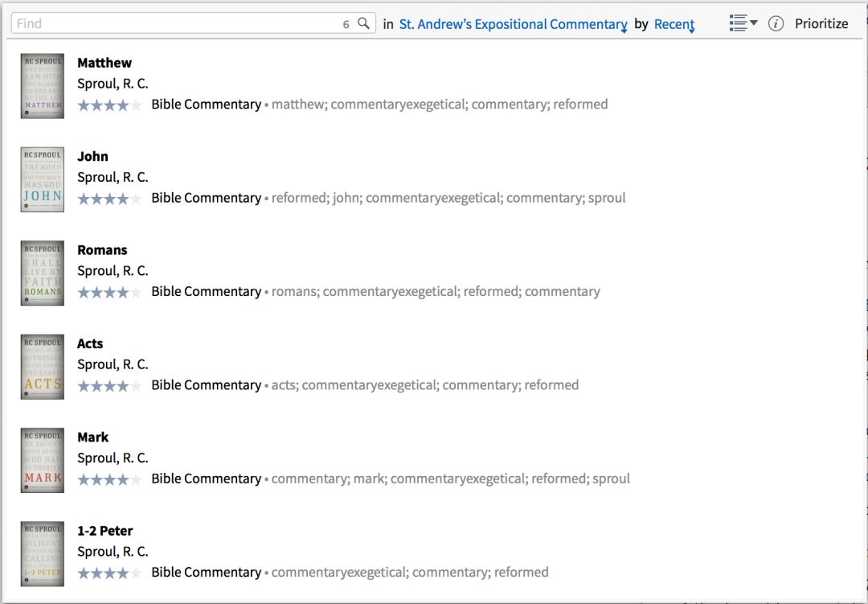This screenshot has width=868, height=604.
Task: Click the author Sproul, R. C. under John
Action: pos(113,177)
